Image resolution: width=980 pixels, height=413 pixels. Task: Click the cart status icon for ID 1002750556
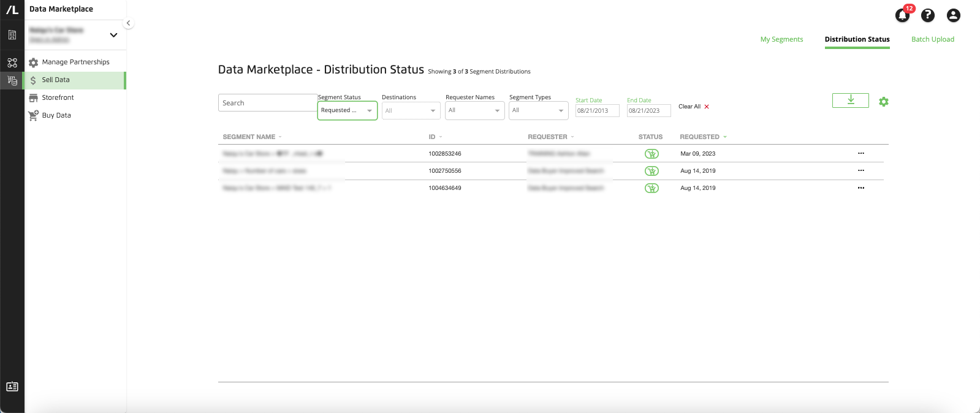[651, 171]
